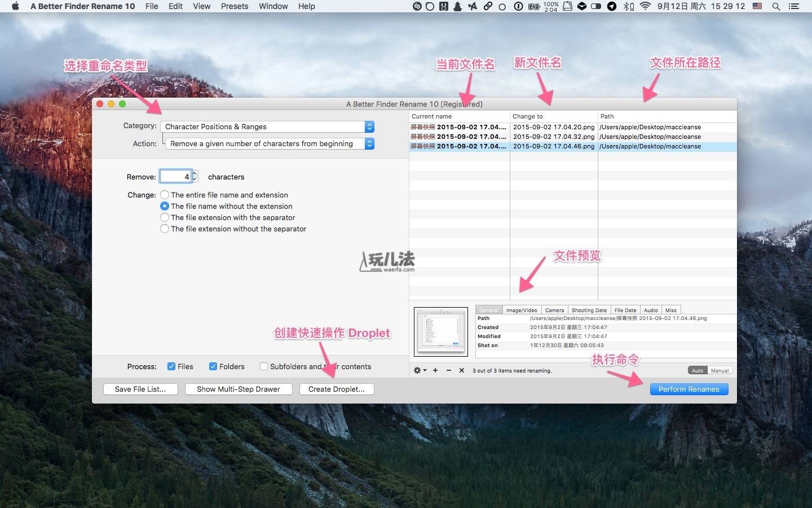Open the Help menu

307,6
